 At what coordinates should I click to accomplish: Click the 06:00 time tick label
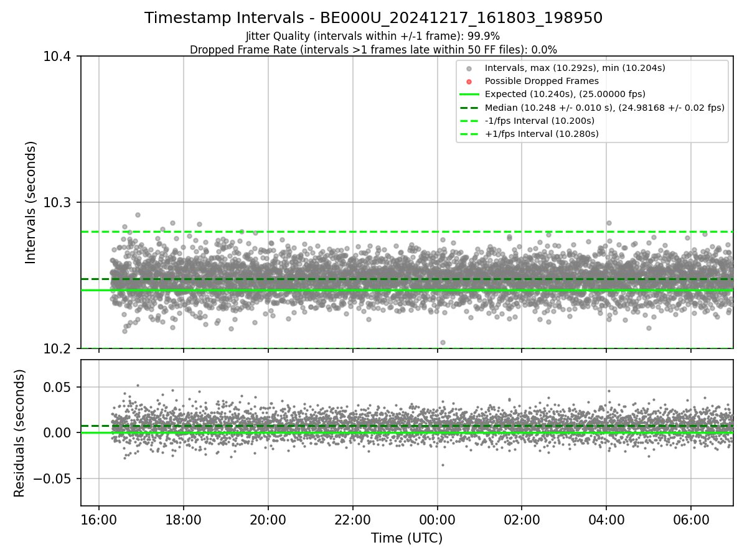(691, 520)
